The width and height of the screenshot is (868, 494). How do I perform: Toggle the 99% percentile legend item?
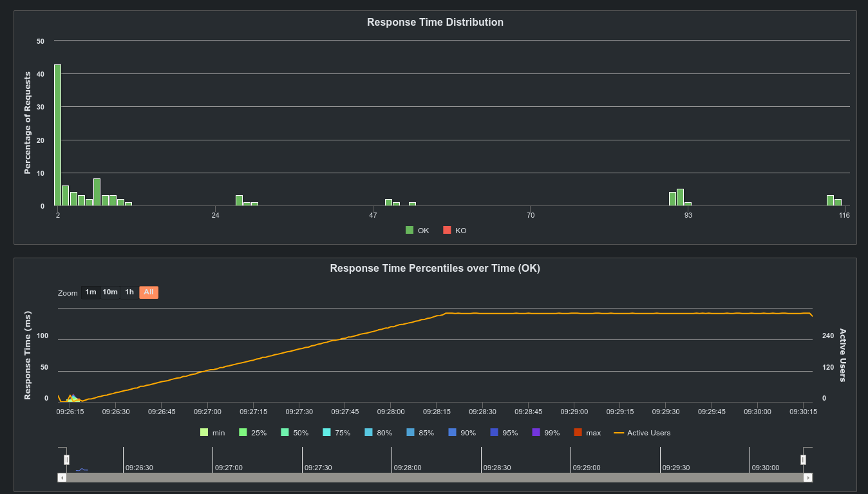(545, 433)
